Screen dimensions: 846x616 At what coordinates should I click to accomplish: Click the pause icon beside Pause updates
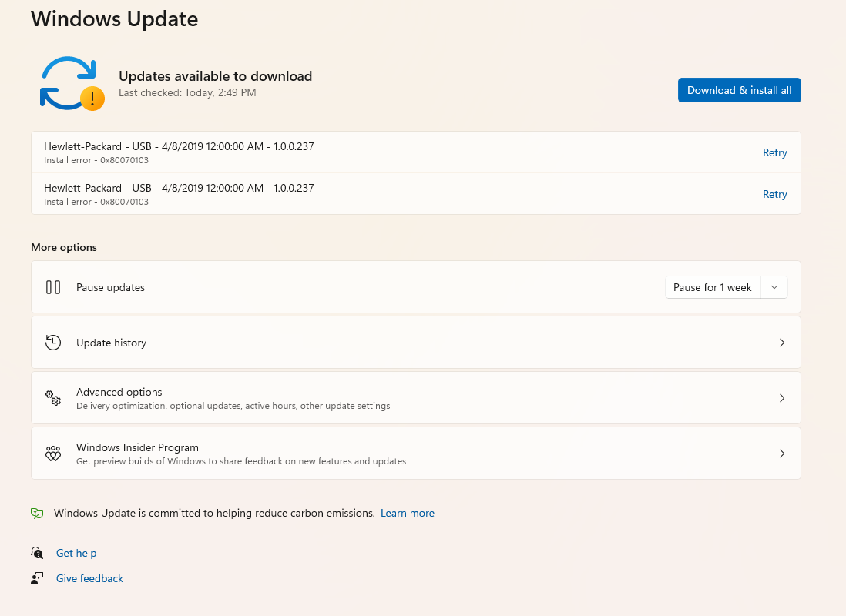53,287
